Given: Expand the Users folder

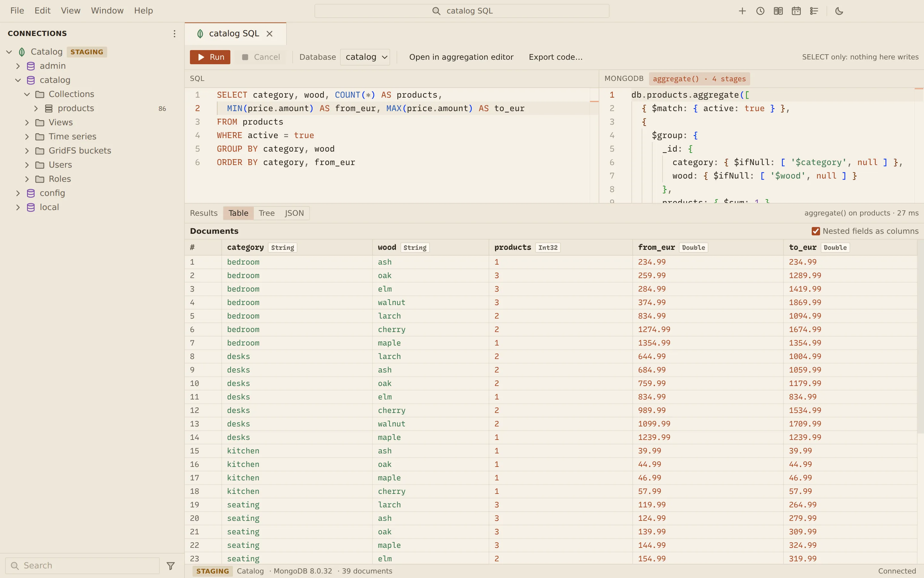Looking at the screenshot, I should (27, 165).
